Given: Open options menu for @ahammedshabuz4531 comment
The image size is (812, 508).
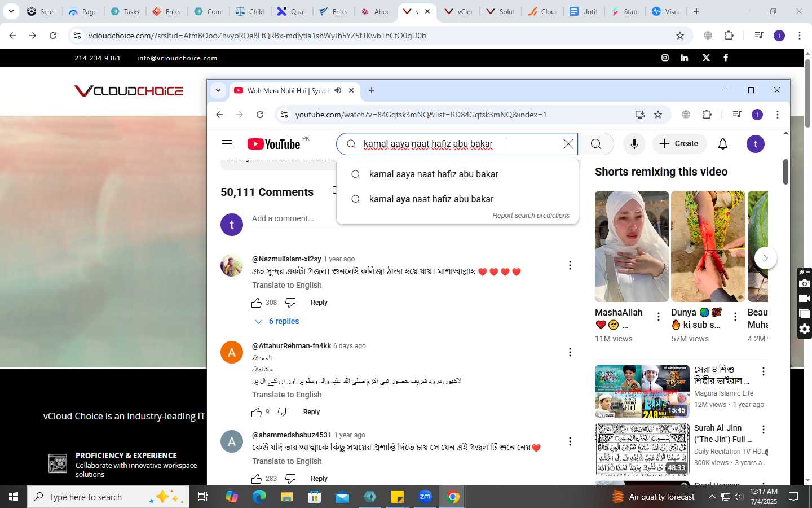Looking at the screenshot, I should (x=570, y=441).
